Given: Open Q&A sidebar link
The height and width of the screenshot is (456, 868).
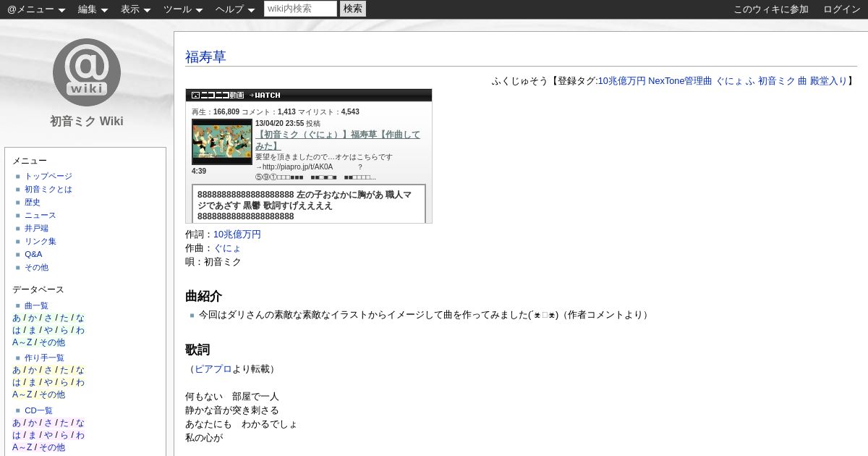Looking at the screenshot, I should coord(33,254).
